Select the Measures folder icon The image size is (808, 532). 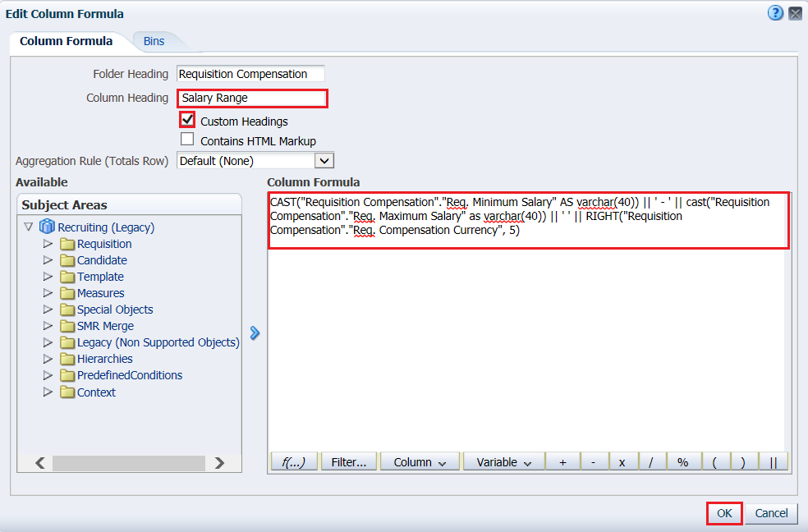pos(67,293)
